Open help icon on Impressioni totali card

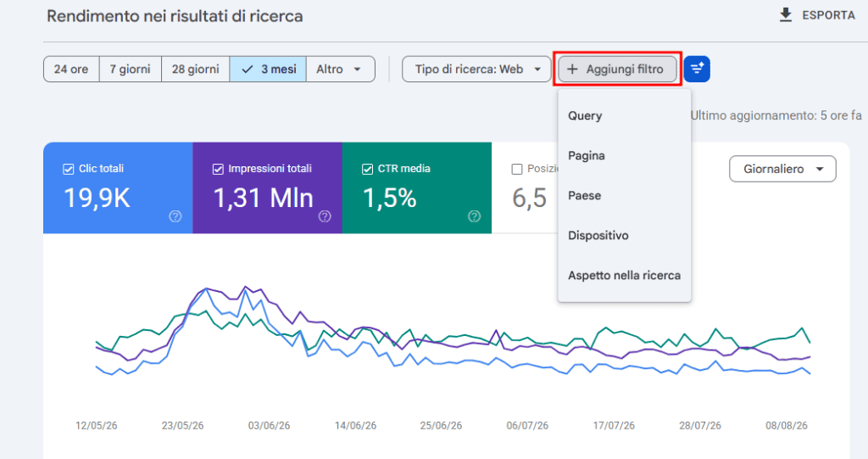tap(325, 216)
